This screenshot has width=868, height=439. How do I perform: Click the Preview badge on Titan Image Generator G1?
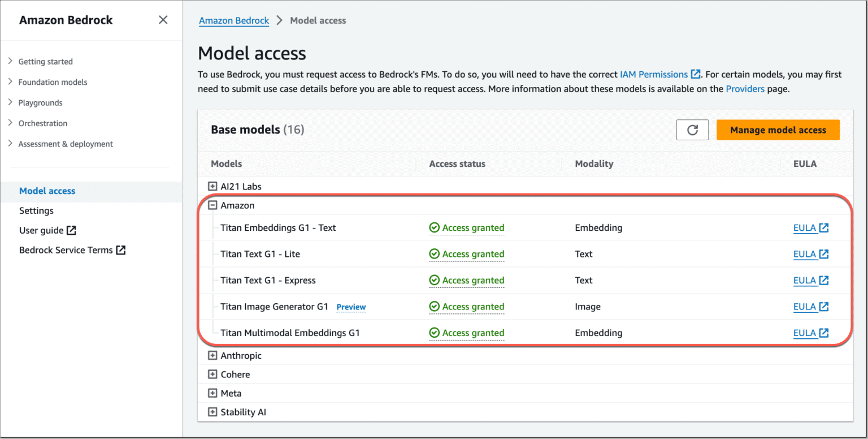351,307
